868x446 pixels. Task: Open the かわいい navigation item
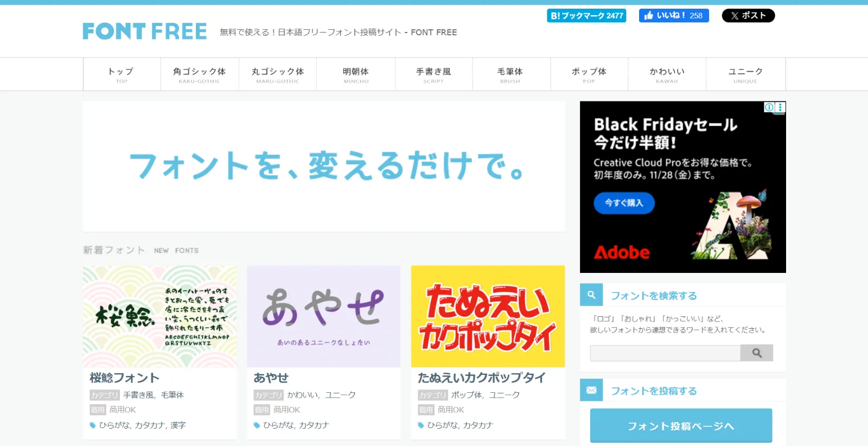(667, 74)
